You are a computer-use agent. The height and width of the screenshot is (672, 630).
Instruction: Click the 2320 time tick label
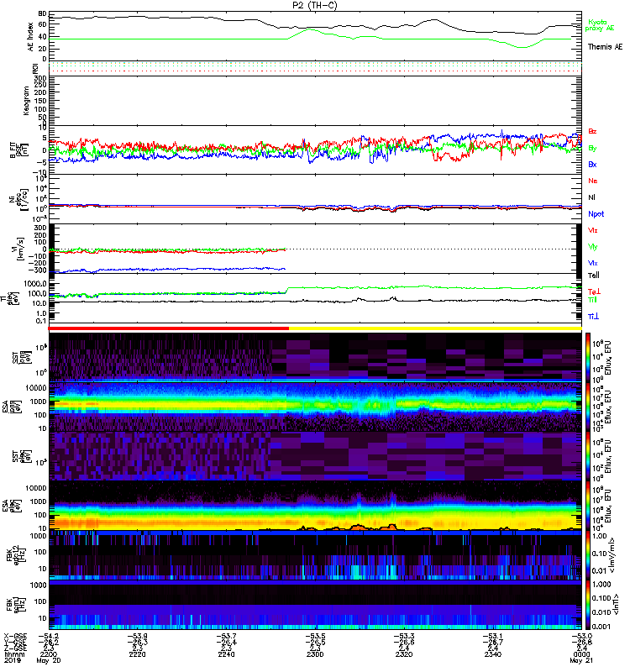pyautogui.click(x=404, y=654)
